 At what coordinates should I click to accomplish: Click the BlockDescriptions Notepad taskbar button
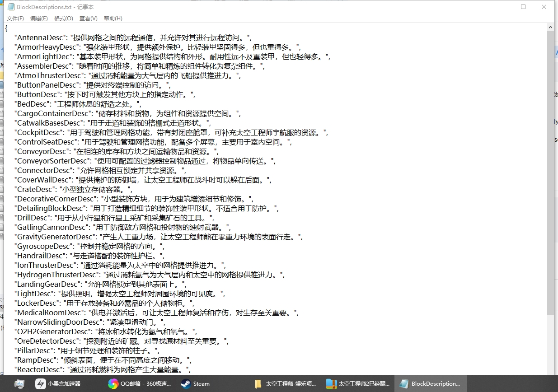(431, 384)
